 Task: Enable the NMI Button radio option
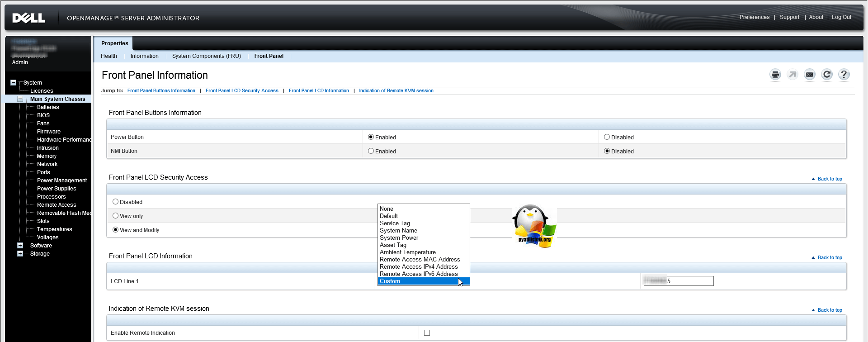[371, 151]
